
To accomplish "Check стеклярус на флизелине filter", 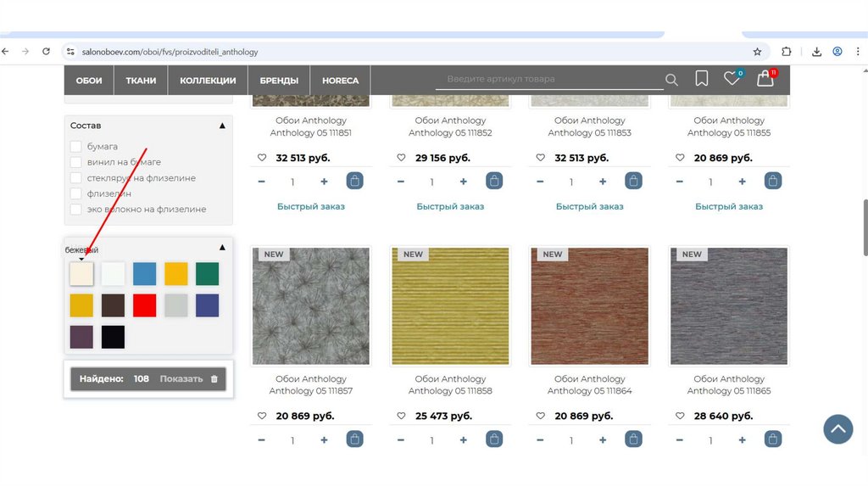I will click(x=75, y=178).
